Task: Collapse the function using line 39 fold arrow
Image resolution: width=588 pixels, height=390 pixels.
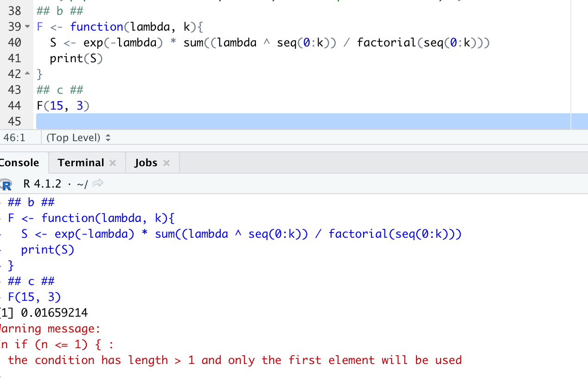Action: (26, 26)
